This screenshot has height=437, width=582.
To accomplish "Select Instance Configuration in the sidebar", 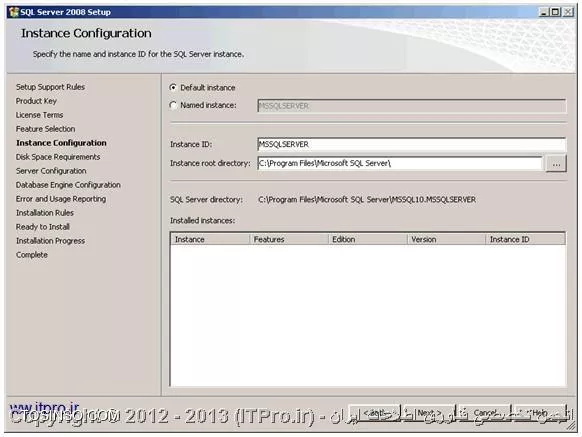I will point(61,143).
